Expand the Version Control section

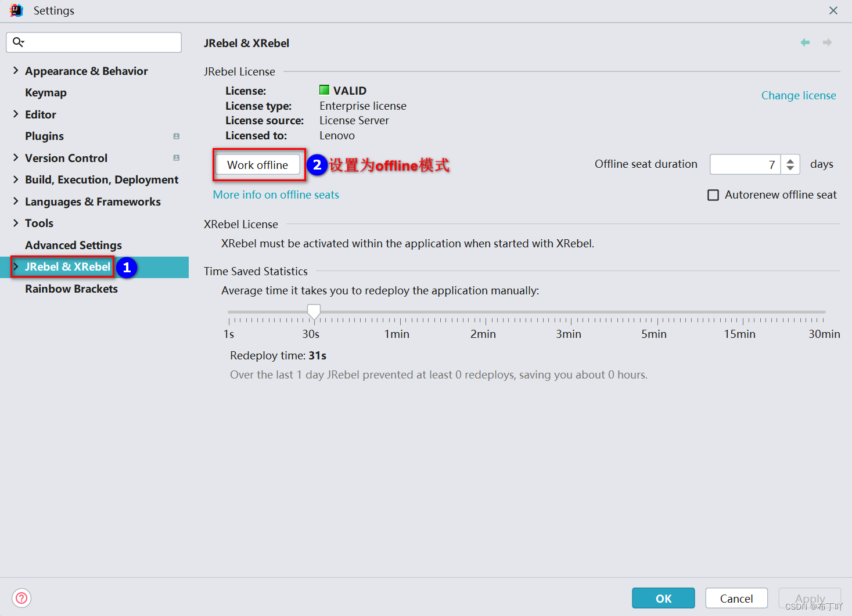16,158
